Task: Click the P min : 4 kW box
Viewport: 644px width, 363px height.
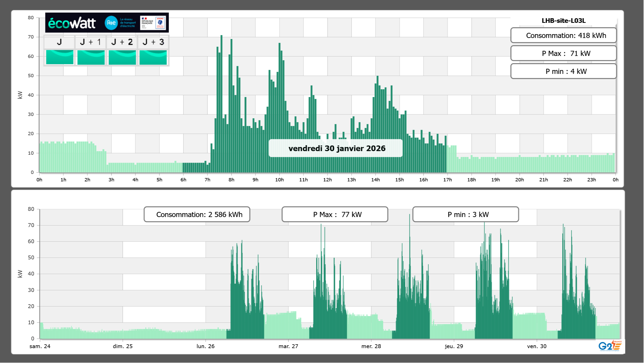Action: tap(563, 71)
